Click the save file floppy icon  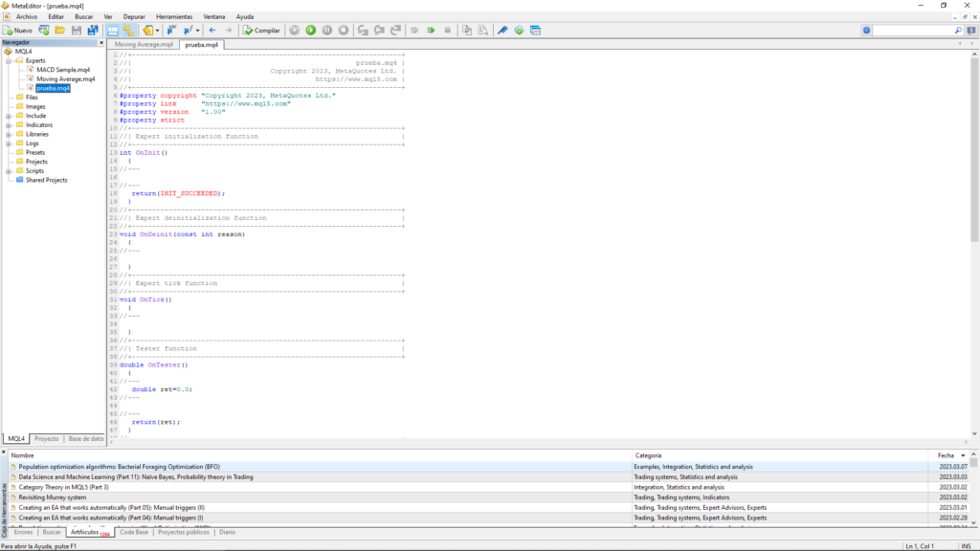point(77,30)
